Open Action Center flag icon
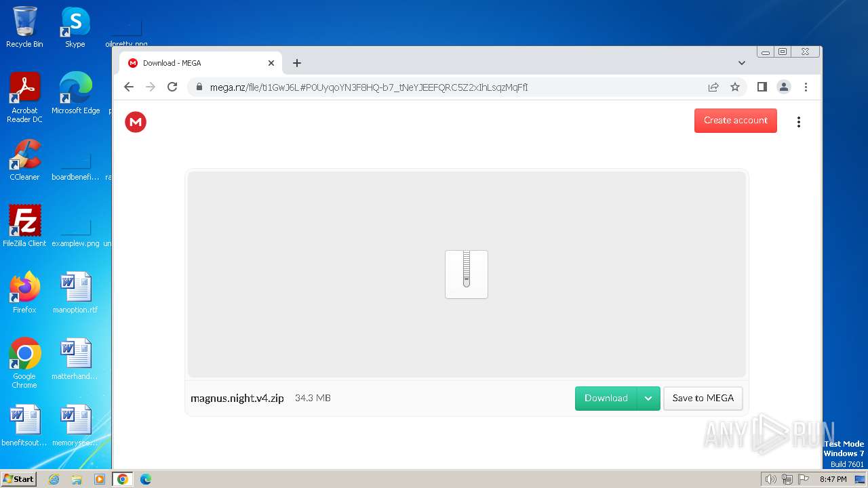 pos(803,479)
